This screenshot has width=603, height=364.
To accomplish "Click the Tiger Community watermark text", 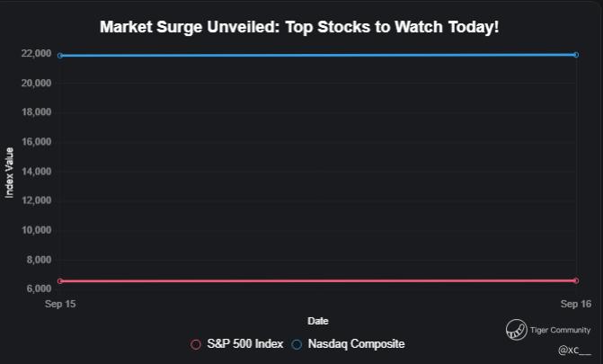I will [x=562, y=330].
